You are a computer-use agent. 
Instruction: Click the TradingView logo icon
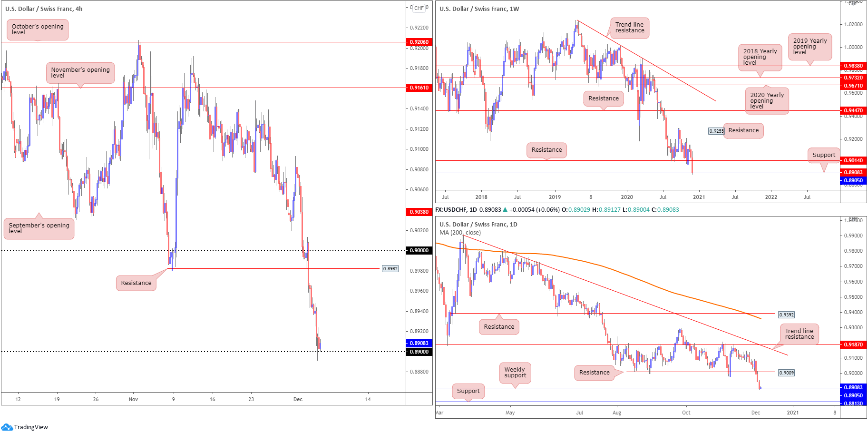[x=7, y=427]
